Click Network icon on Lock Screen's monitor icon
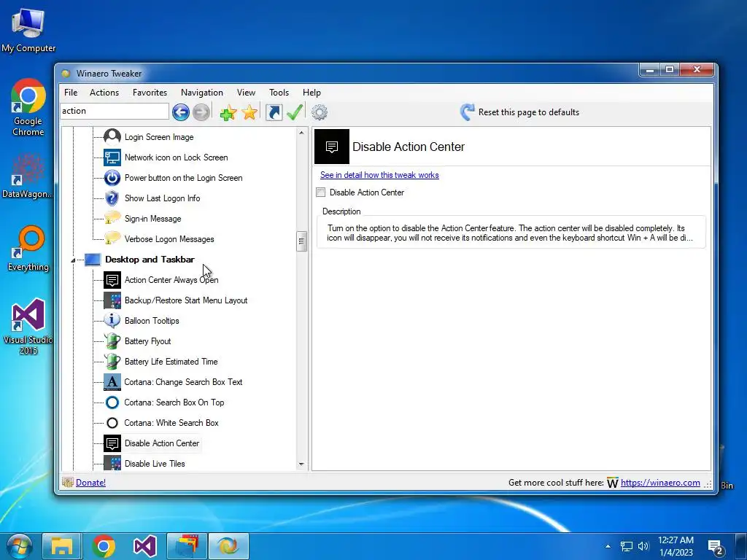This screenshot has height=560, width=747. [x=112, y=157]
